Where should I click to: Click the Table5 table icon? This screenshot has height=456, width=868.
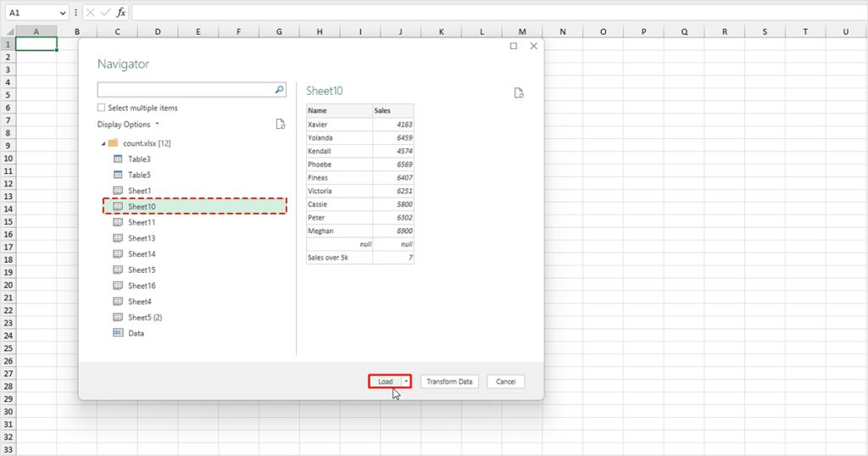point(118,175)
